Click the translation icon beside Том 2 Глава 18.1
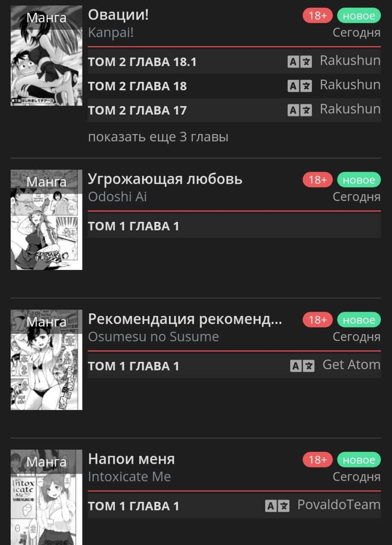Image resolution: width=392 pixels, height=545 pixels. pos(300,62)
